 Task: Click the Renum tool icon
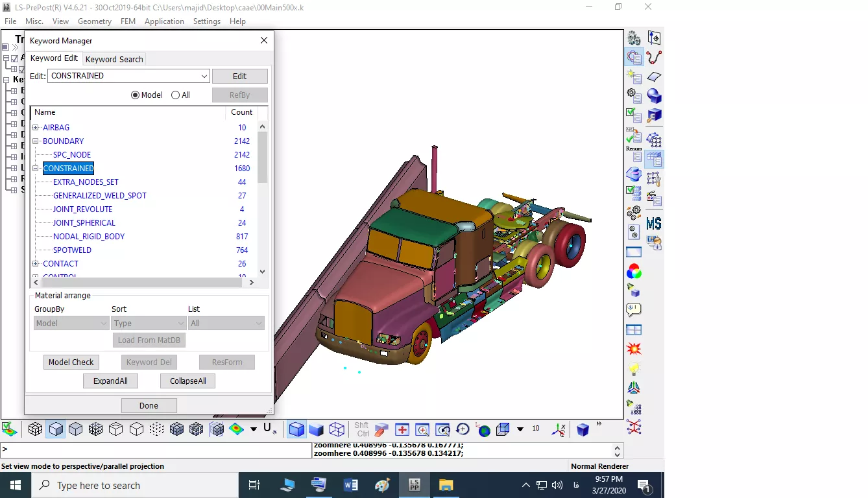[x=634, y=139]
